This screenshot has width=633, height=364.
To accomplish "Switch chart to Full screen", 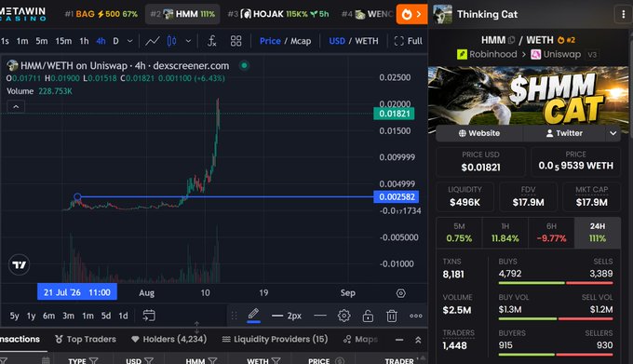I will (x=408, y=41).
